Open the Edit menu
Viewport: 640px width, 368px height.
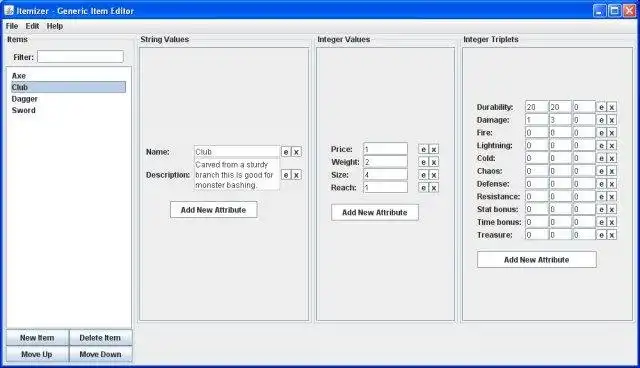click(x=32, y=26)
